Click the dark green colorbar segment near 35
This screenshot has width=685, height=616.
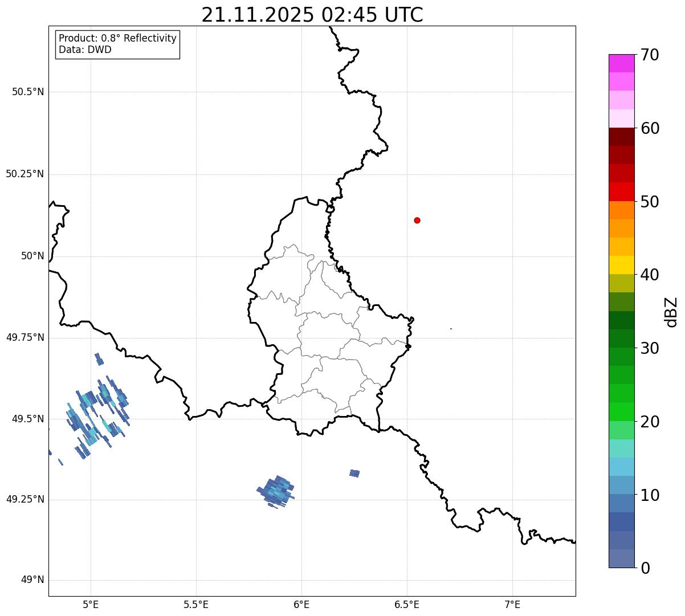621,320
